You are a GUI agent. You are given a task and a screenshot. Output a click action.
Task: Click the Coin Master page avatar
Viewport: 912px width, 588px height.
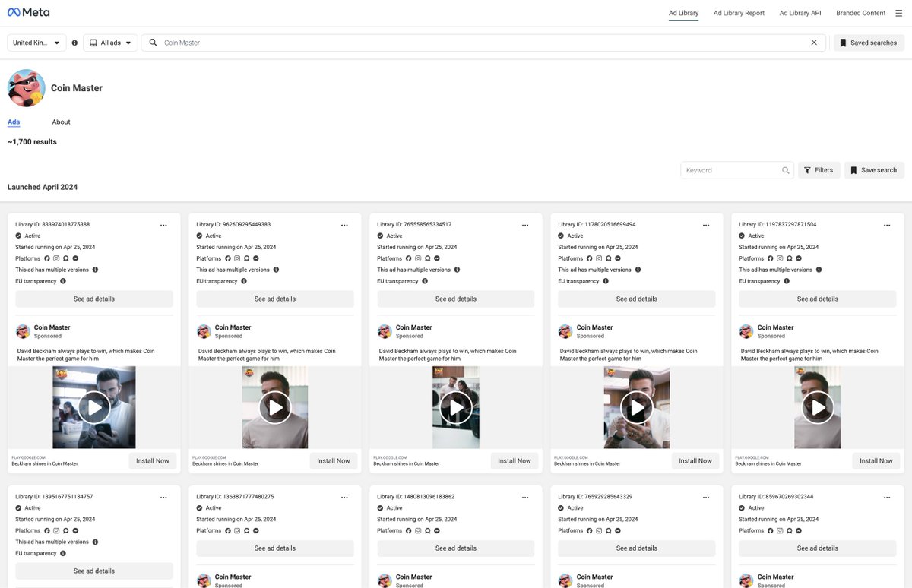[x=27, y=88]
